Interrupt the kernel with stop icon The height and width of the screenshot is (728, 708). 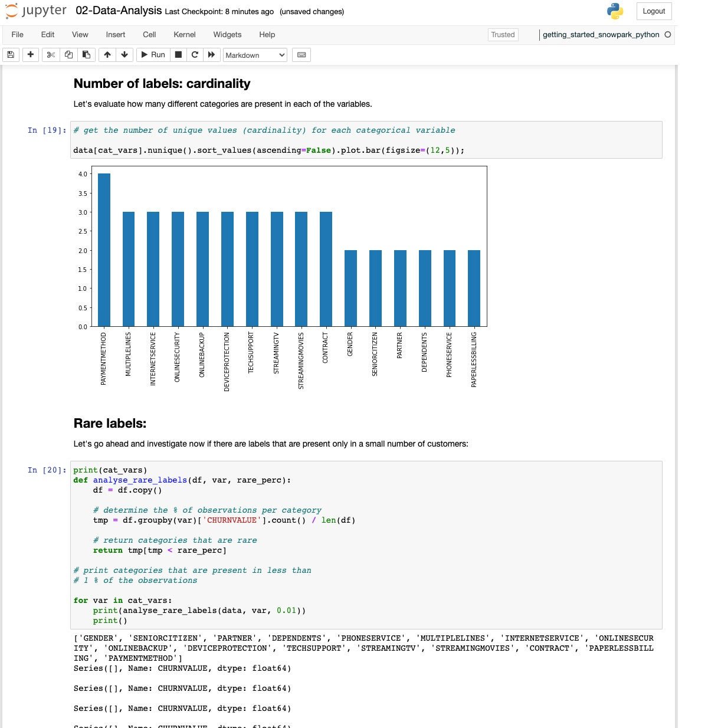click(x=178, y=55)
